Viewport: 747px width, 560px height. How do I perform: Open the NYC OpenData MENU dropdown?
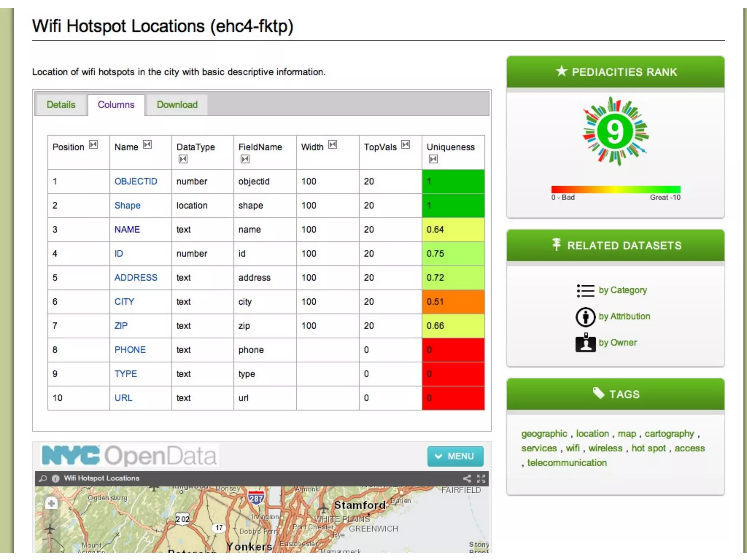pyautogui.click(x=455, y=456)
